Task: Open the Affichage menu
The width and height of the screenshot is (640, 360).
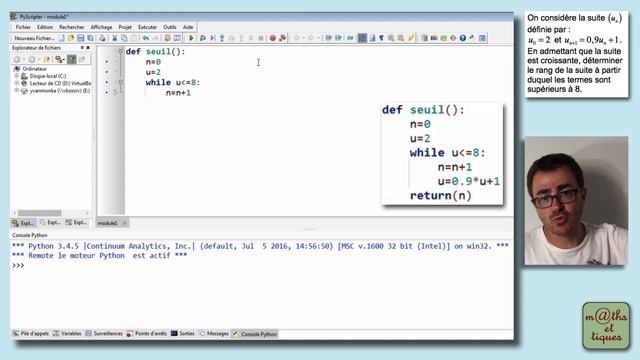Action: [101, 27]
